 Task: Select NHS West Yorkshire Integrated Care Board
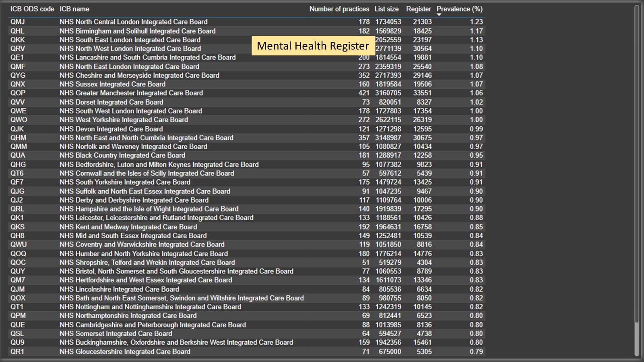click(x=124, y=120)
